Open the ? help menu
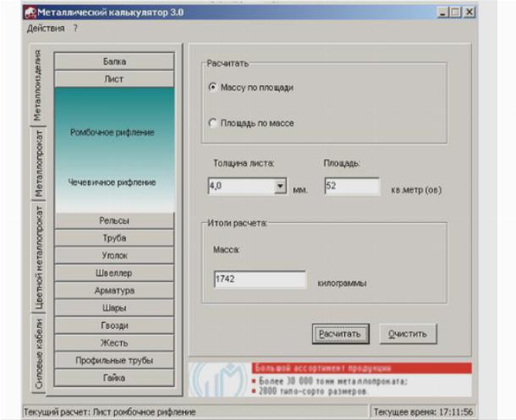This screenshot has width=516, height=420. tap(75, 29)
